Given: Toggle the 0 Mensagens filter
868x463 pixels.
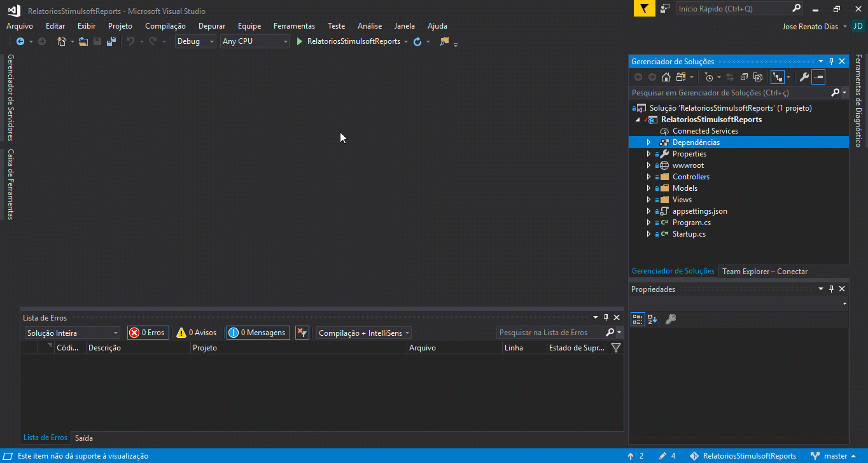Looking at the screenshot, I should pos(258,333).
